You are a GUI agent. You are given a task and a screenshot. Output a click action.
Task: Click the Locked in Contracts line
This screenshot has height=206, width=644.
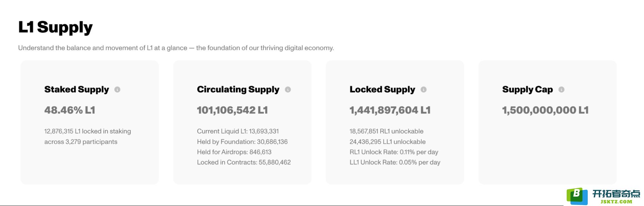click(x=244, y=162)
